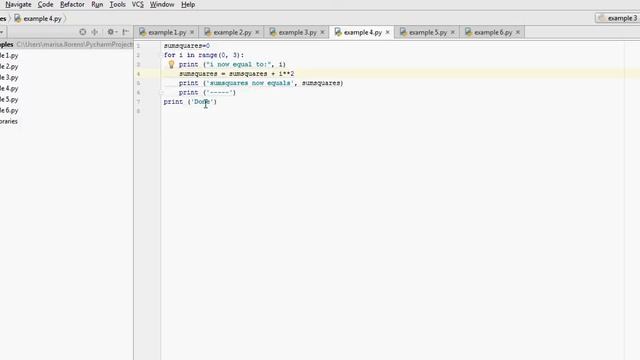This screenshot has width=640, height=360.
Task: Click the print 'sumsquares now equals' line
Action: pos(261,83)
